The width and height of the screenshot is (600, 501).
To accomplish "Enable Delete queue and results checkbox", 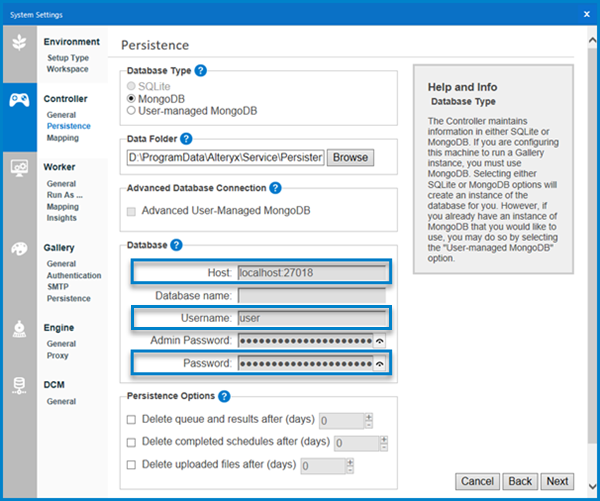I will pyautogui.click(x=131, y=420).
